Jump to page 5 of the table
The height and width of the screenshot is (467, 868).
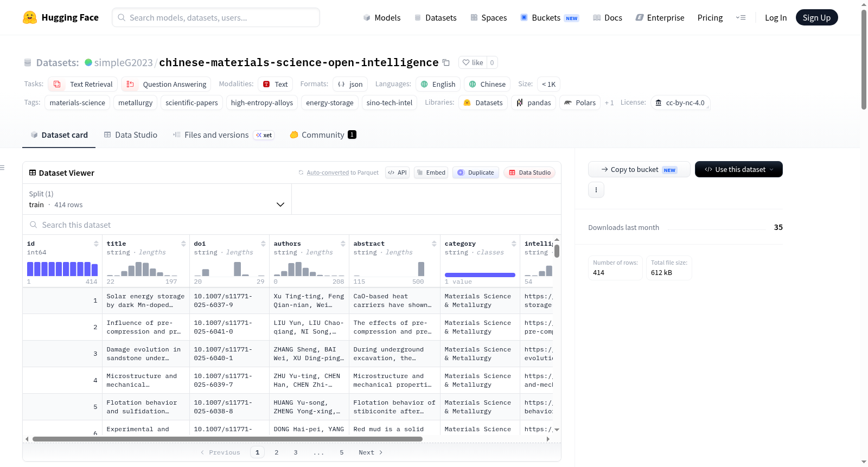[341, 452]
